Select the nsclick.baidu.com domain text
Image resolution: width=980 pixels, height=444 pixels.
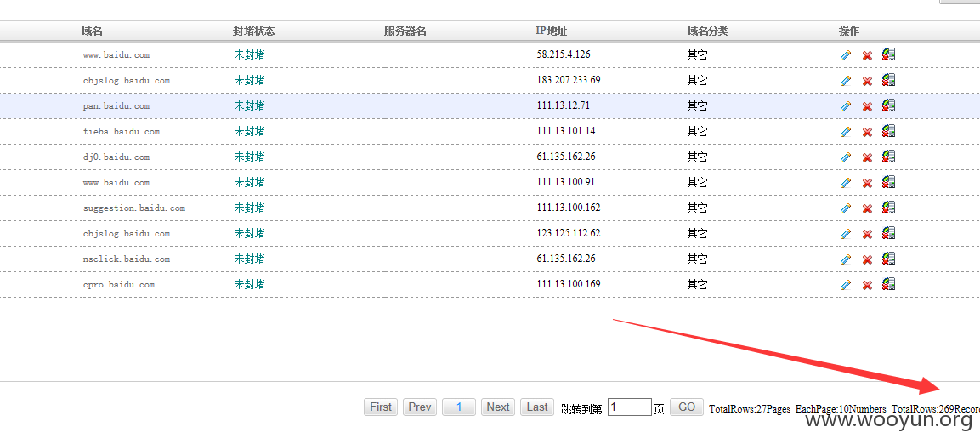pos(127,259)
